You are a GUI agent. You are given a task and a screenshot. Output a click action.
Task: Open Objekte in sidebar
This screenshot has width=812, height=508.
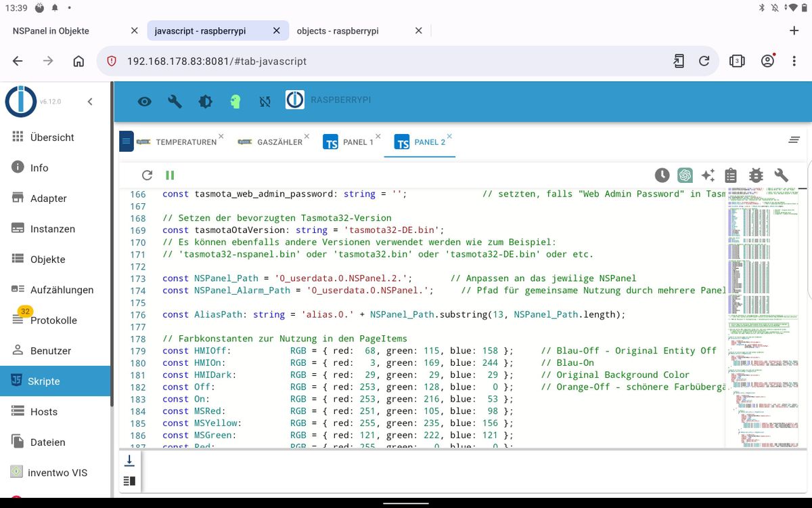pyautogui.click(x=55, y=259)
